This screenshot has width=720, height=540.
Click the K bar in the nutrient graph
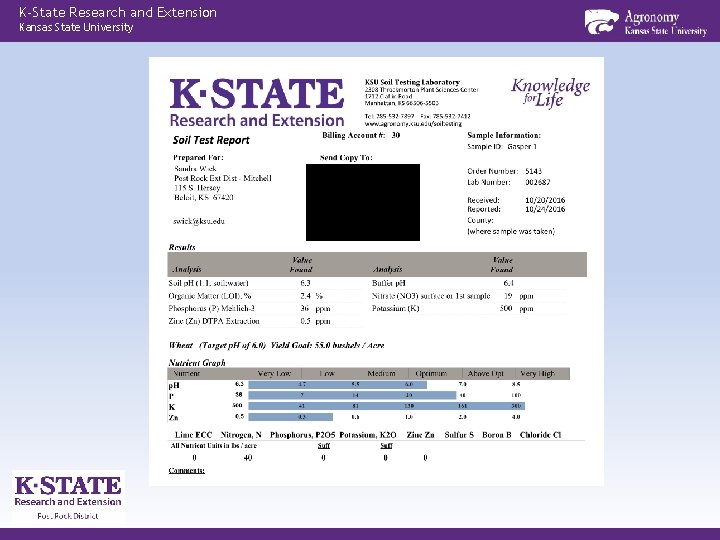(387, 406)
